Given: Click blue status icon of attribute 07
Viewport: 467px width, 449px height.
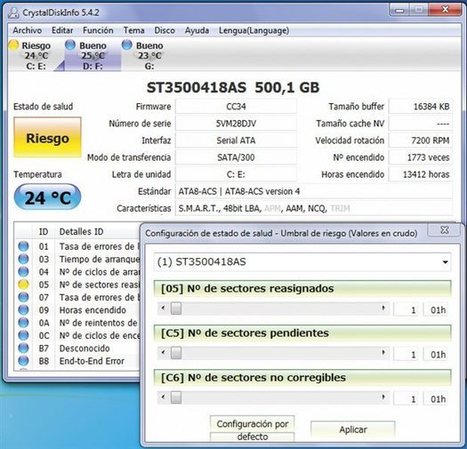Looking at the screenshot, I should [23, 297].
